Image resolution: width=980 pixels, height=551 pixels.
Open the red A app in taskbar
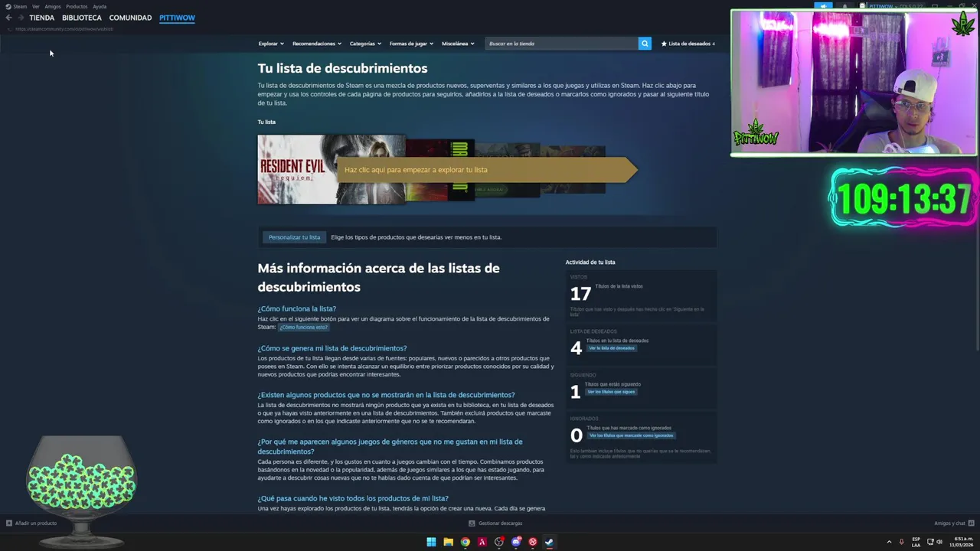pyautogui.click(x=482, y=542)
